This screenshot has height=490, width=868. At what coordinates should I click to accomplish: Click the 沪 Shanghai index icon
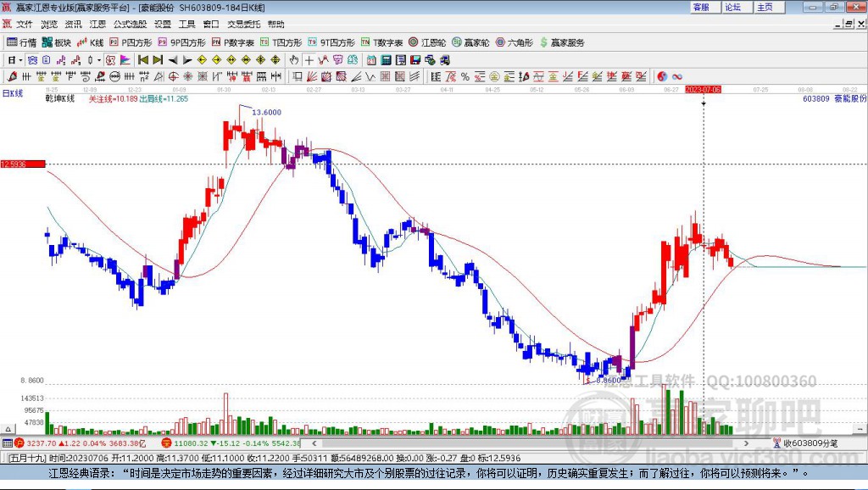coord(19,443)
